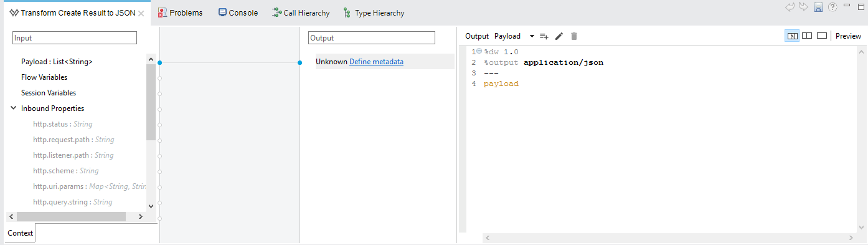This screenshot has width=868, height=245.
Task: Collapse the Inbound Properties node
Action: click(14, 108)
